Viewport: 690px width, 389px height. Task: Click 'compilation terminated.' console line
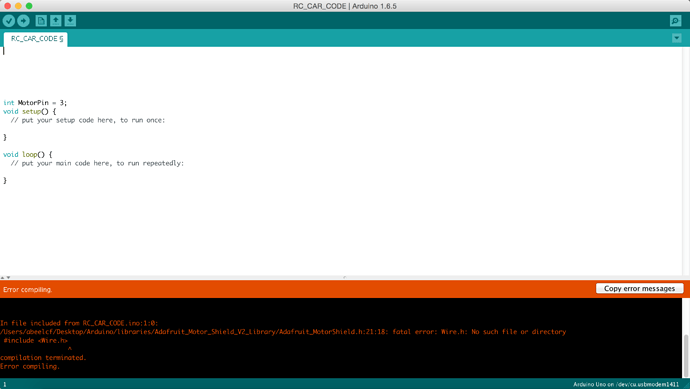(43, 358)
